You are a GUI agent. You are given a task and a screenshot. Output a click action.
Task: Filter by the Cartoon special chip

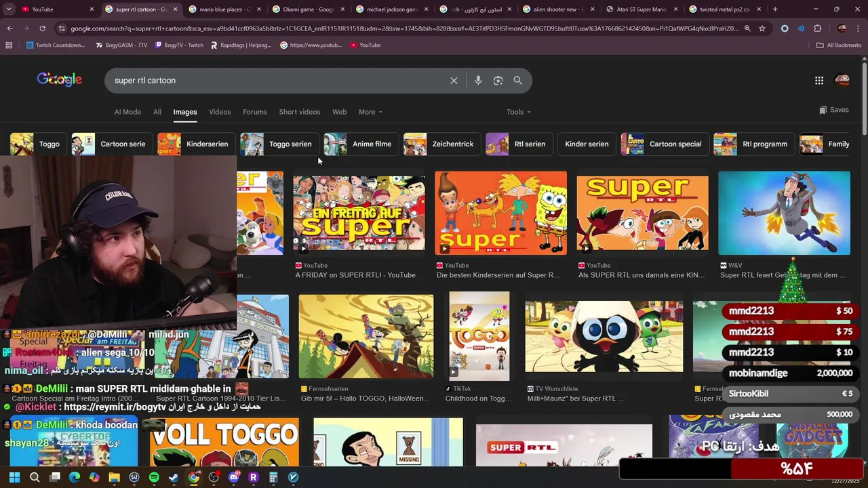[665, 144]
